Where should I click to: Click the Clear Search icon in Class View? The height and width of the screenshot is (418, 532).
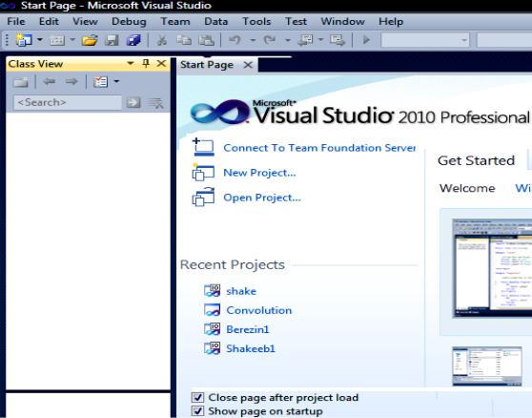tap(156, 103)
